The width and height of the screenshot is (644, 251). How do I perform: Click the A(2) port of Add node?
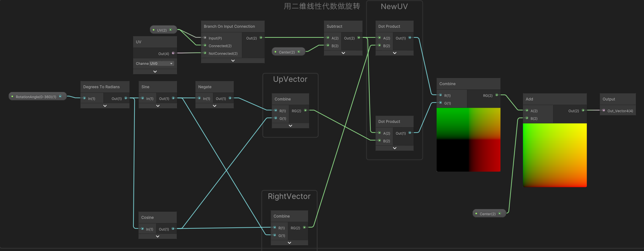(x=527, y=110)
